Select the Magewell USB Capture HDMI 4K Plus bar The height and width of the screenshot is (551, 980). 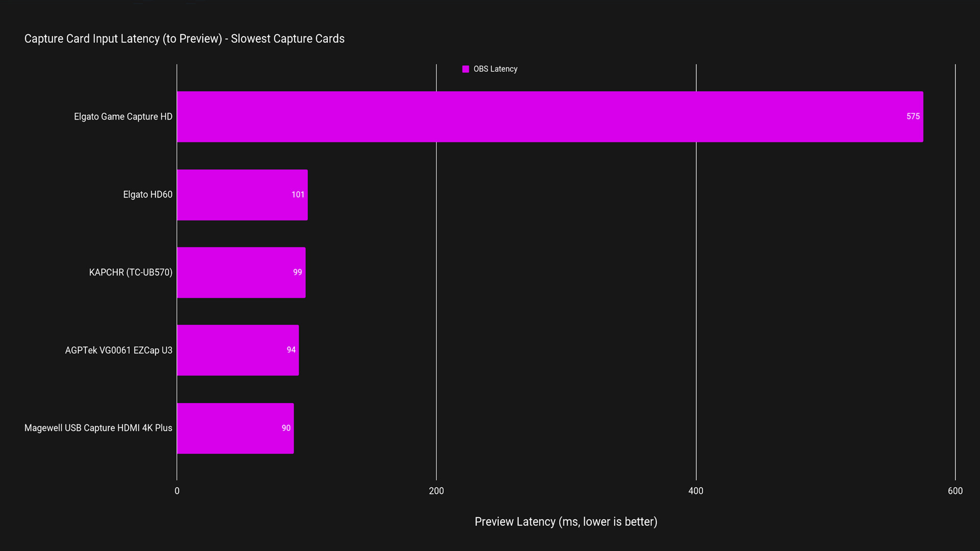(x=235, y=428)
